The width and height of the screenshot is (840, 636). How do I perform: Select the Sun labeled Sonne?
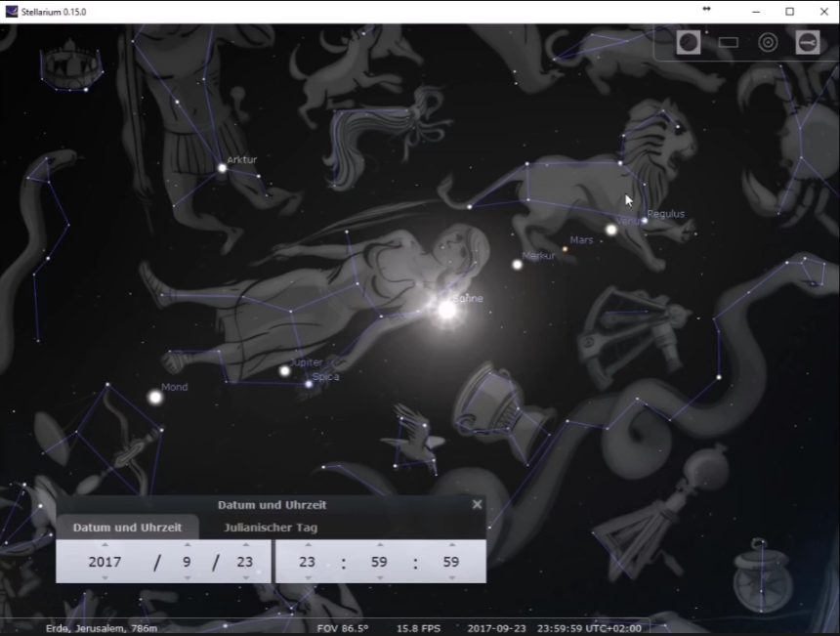point(446,309)
